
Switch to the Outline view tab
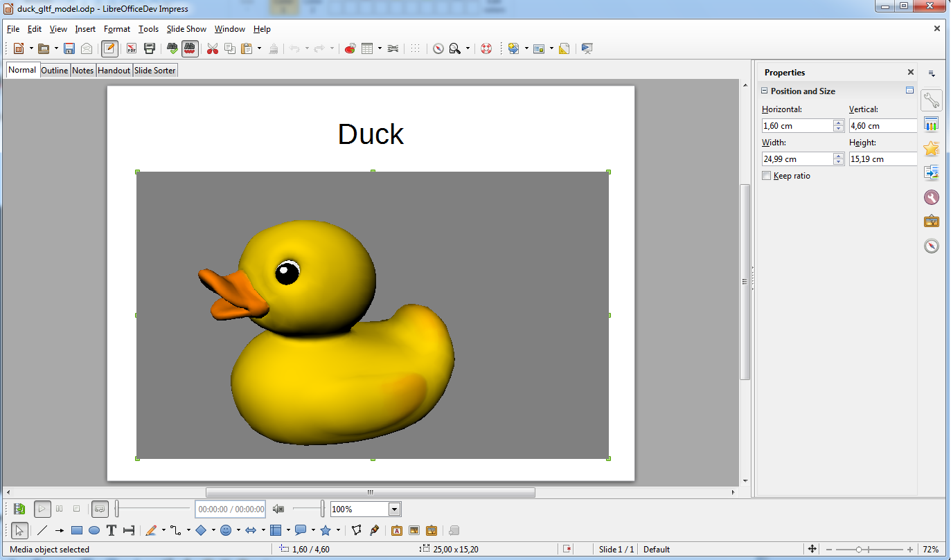coord(55,70)
